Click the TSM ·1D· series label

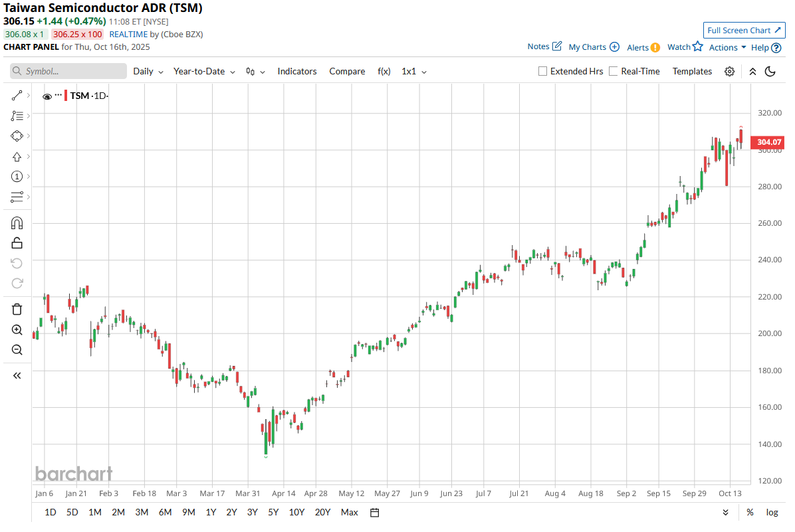(89, 96)
